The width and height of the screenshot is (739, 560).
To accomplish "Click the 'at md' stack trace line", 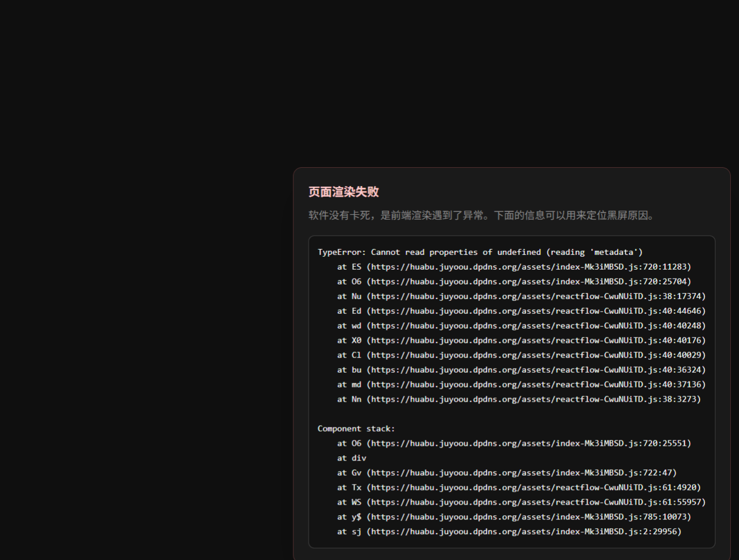I will (x=521, y=385).
